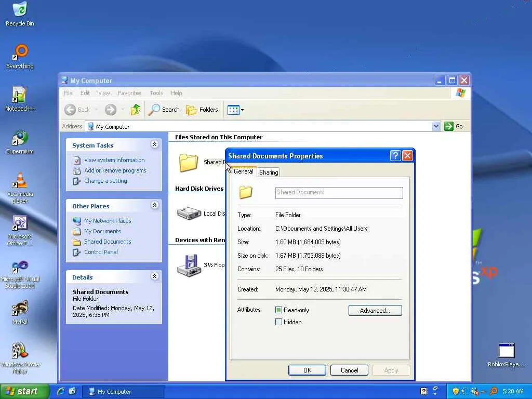The image size is (532, 399).
Task: Click Cancel in the Properties dialog
Action: point(349,370)
